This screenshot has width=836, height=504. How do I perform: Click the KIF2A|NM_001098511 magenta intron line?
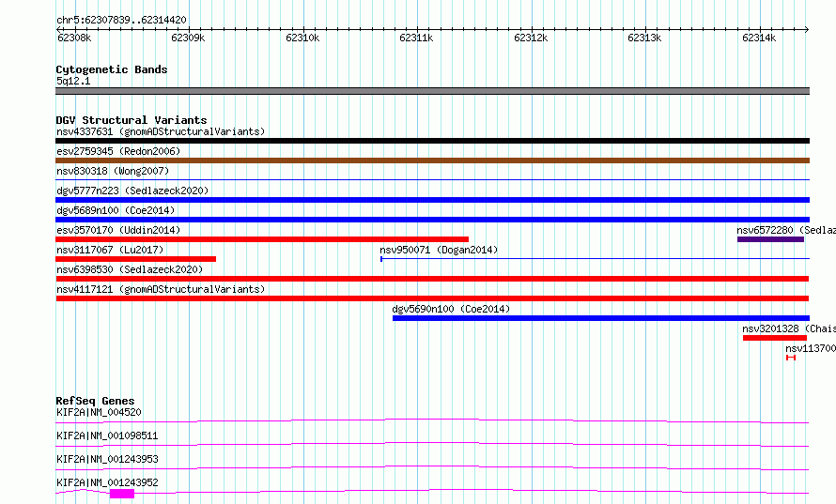pos(432,444)
